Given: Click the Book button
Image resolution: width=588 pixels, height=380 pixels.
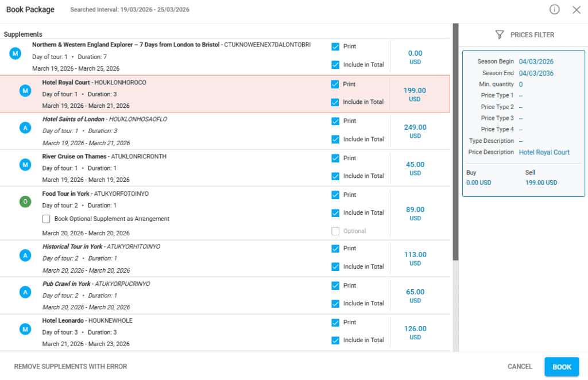Looking at the screenshot, I should tap(561, 367).
